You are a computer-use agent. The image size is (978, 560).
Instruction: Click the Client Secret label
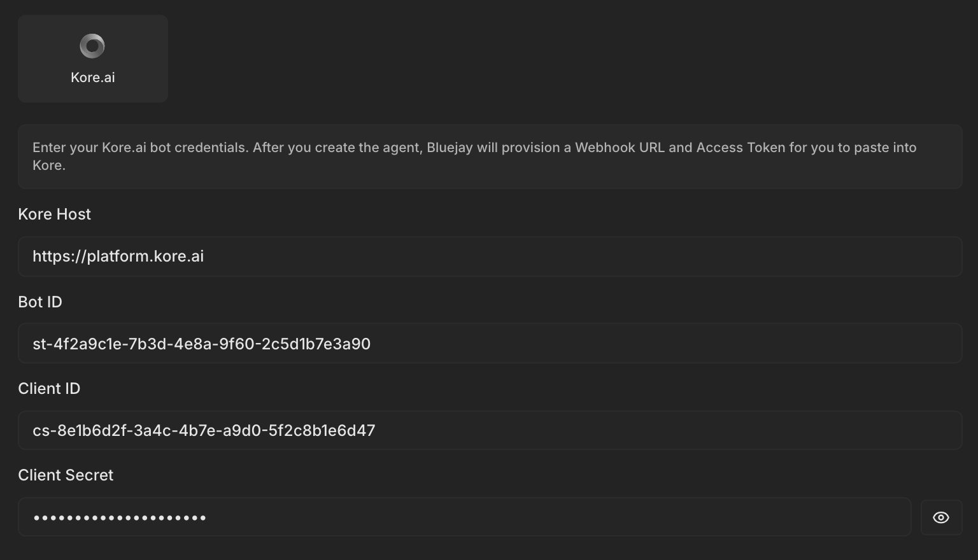pyautogui.click(x=66, y=475)
